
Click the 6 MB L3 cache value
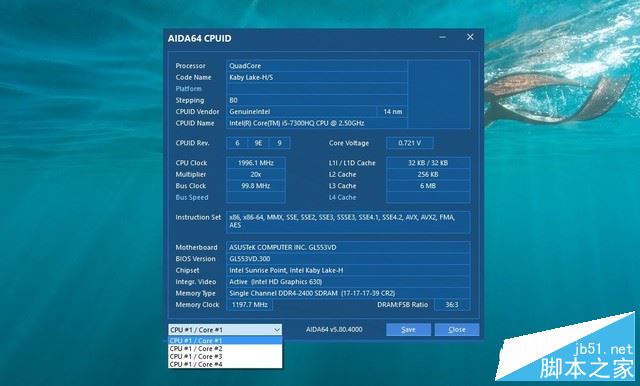[428, 186]
